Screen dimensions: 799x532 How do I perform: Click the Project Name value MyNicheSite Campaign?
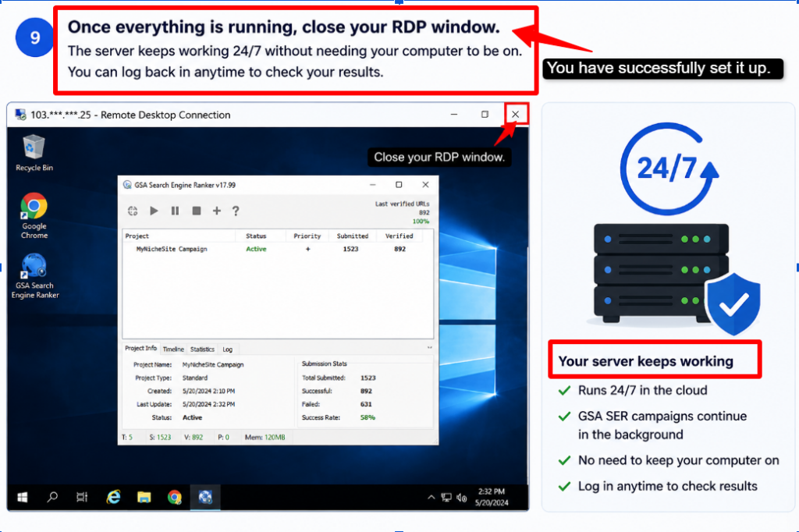(213, 365)
